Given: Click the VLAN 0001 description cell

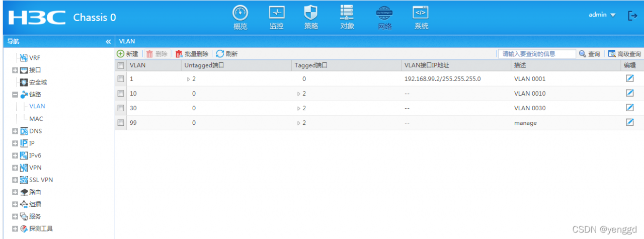Looking at the screenshot, I should 530,79.
